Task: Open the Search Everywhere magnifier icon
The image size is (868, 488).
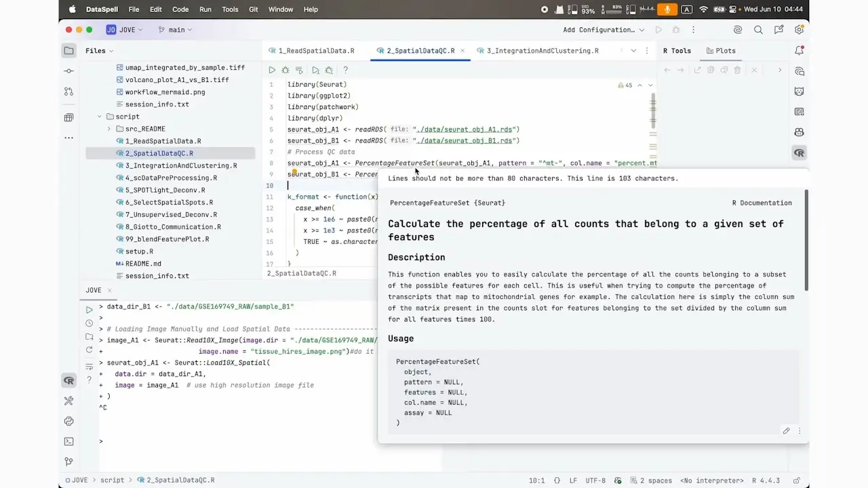Action: pos(758,30)
